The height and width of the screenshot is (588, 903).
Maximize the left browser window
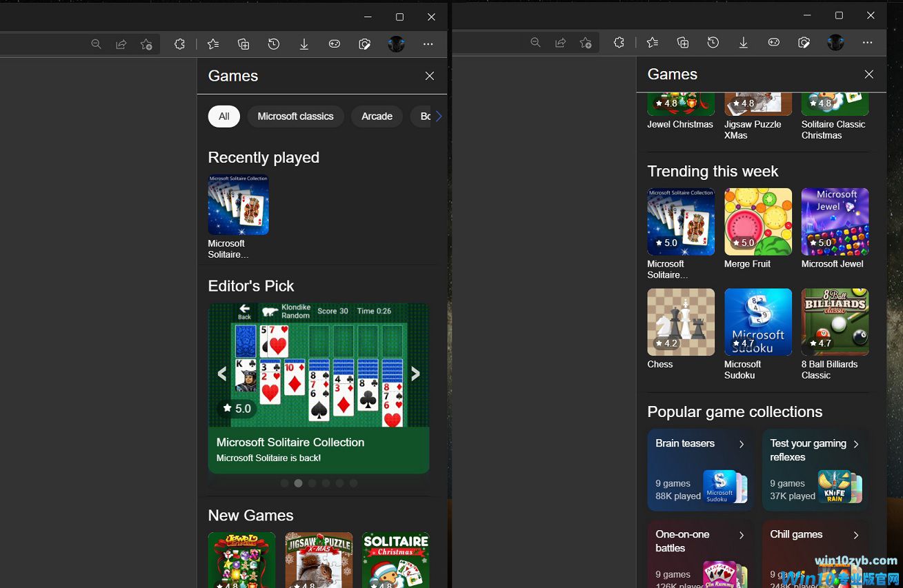399,17
